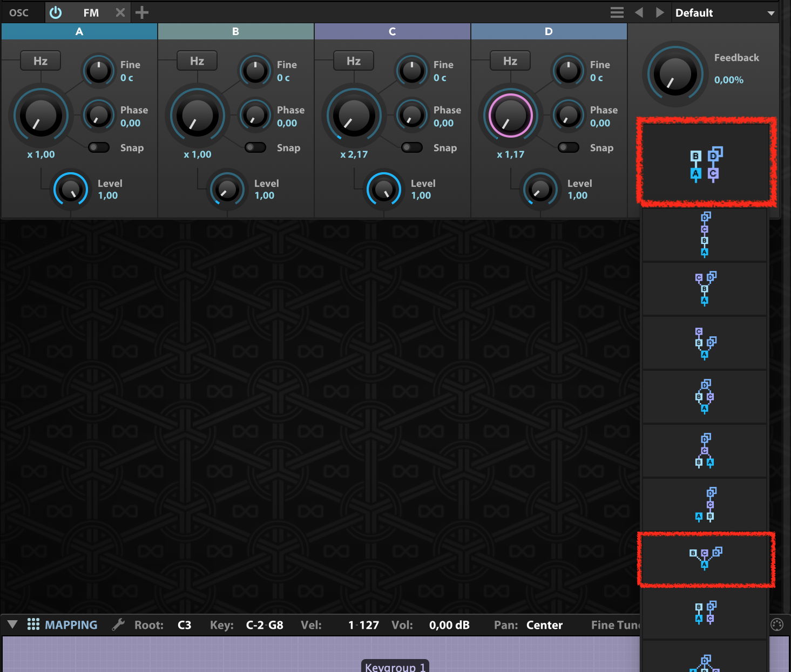Select operator C header

(x=393, y=31)
